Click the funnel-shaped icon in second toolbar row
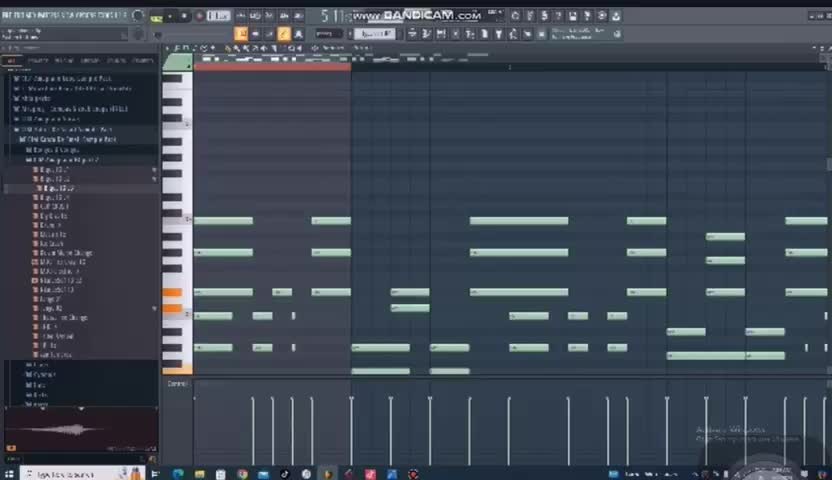832x480 pixels. click(499, 34)
